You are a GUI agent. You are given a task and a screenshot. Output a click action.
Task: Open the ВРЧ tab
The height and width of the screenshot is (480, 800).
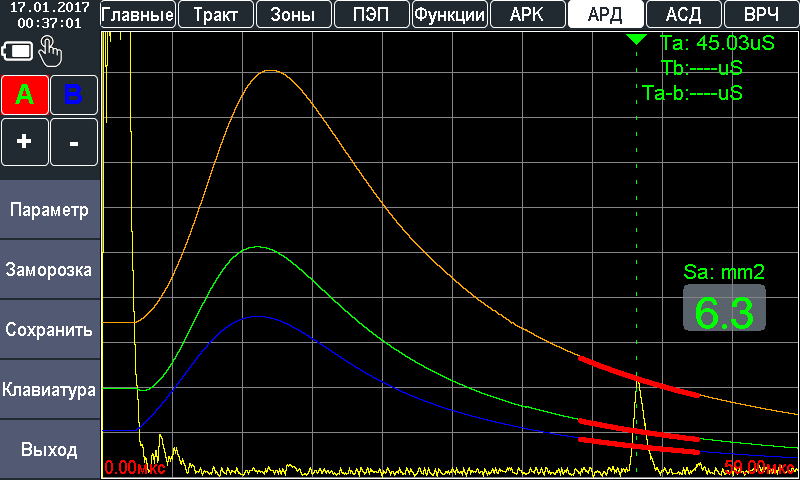click(761, 14)
